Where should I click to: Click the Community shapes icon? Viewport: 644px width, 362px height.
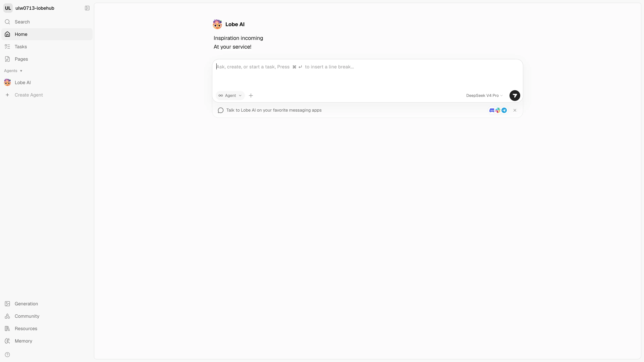tap(8, 316)
